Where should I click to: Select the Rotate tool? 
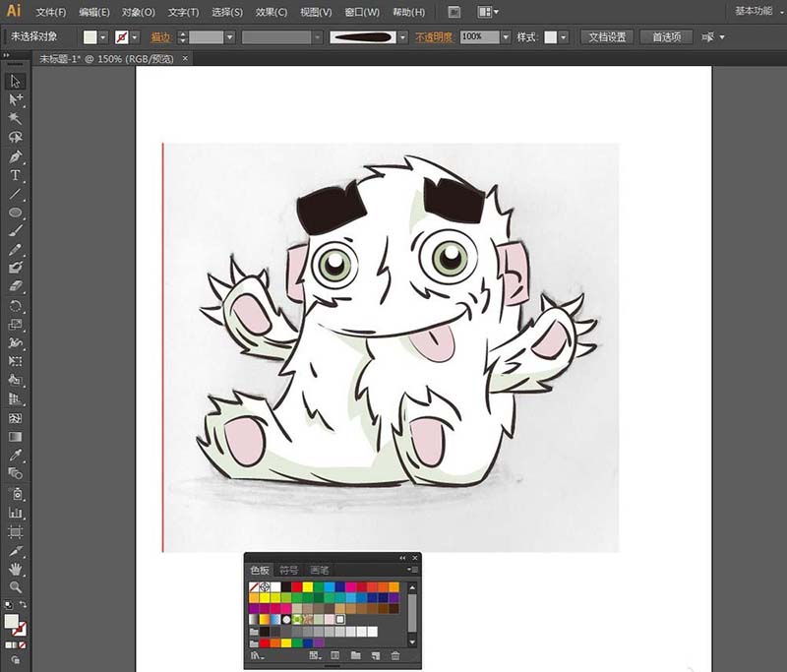tap(15, 306)
